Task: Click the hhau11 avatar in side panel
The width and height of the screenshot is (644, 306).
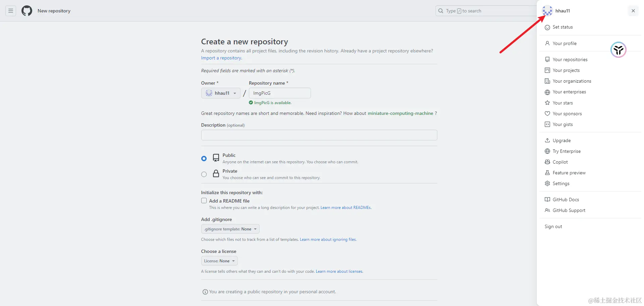Action: 547,11
